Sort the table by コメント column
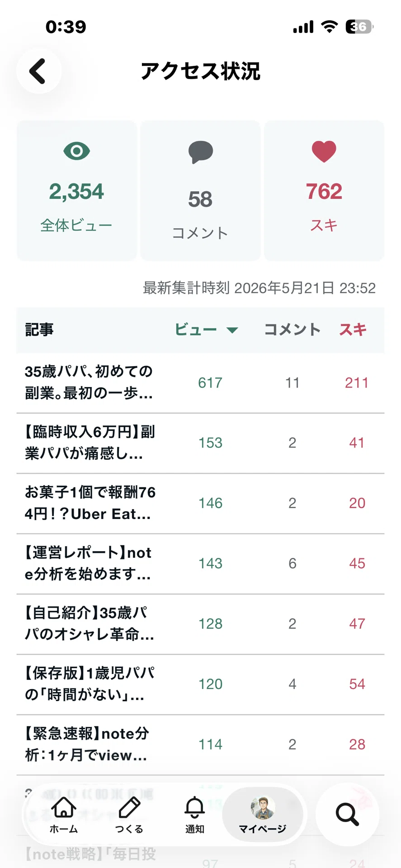The width and height of the screenshot is (401, 868). 292,330
